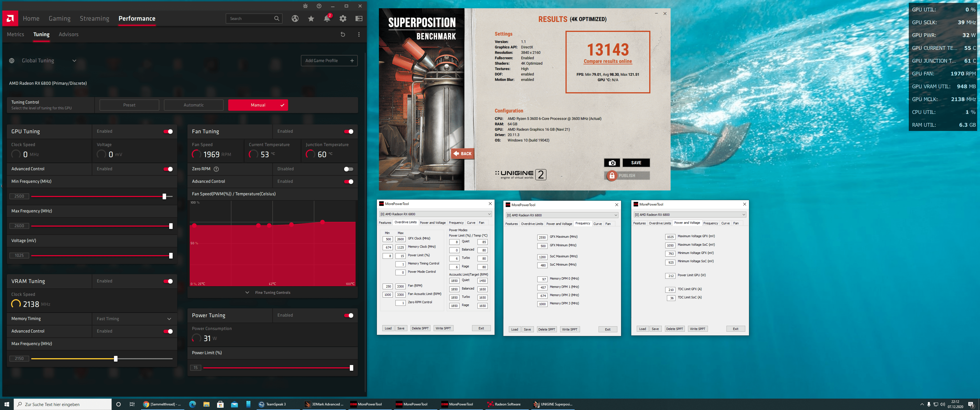Switch to the Streaming tab
This screenshot has width=980, height=410.
[94, 18]
